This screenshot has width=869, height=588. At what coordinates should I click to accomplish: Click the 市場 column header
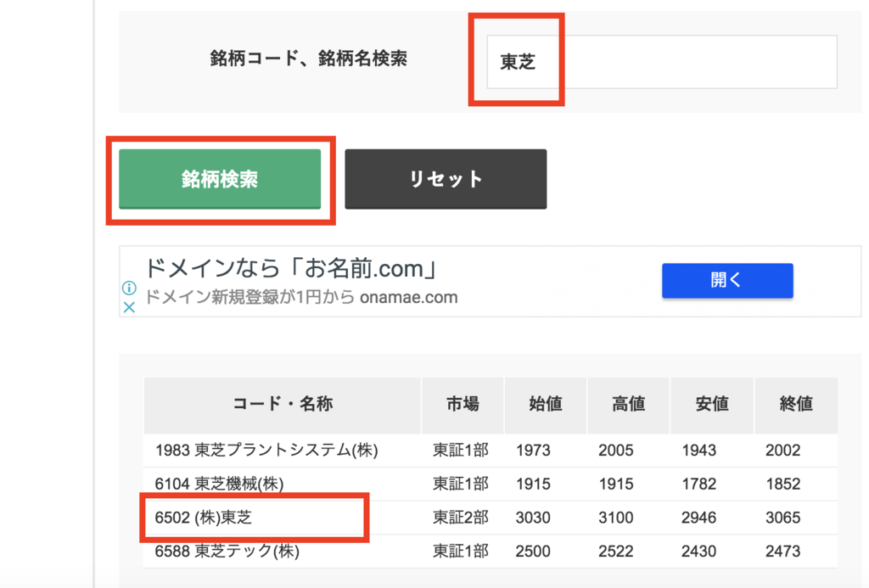pos(463,404)
